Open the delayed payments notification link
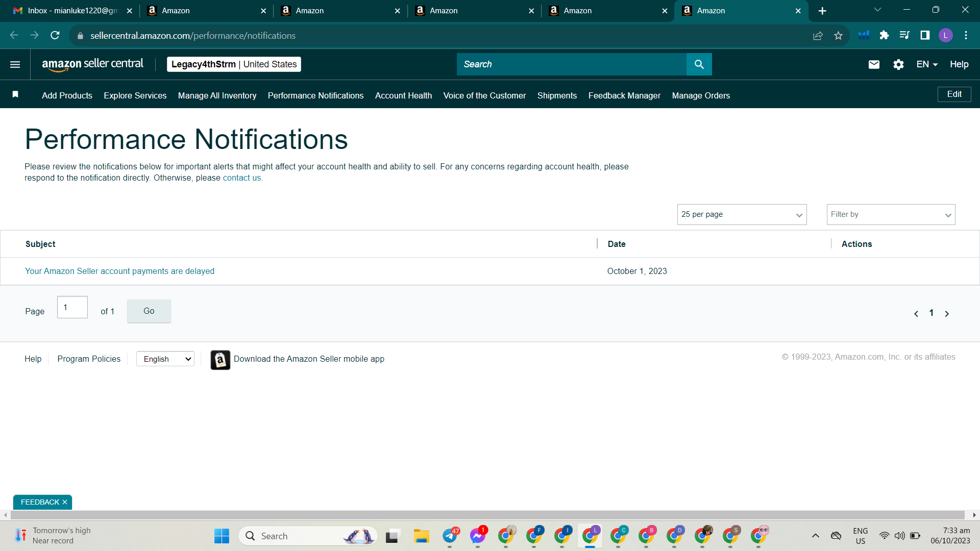980x551 pixels. click(x=119, y=271)
